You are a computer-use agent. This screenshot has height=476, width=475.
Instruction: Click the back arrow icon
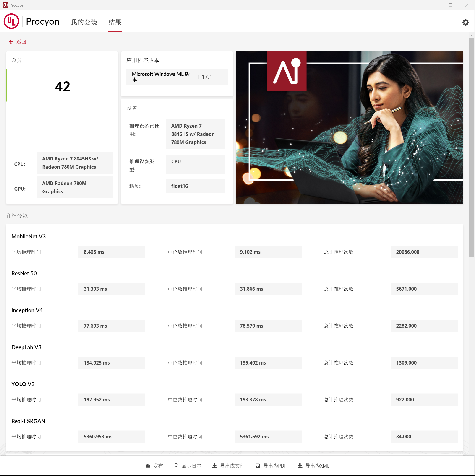pos(11,42)
